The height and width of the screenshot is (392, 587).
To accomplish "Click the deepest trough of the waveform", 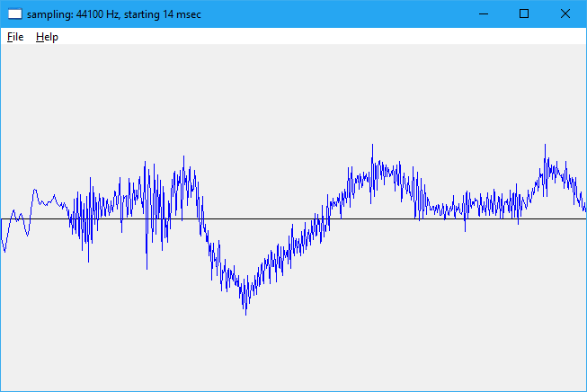I will (245, 312).
